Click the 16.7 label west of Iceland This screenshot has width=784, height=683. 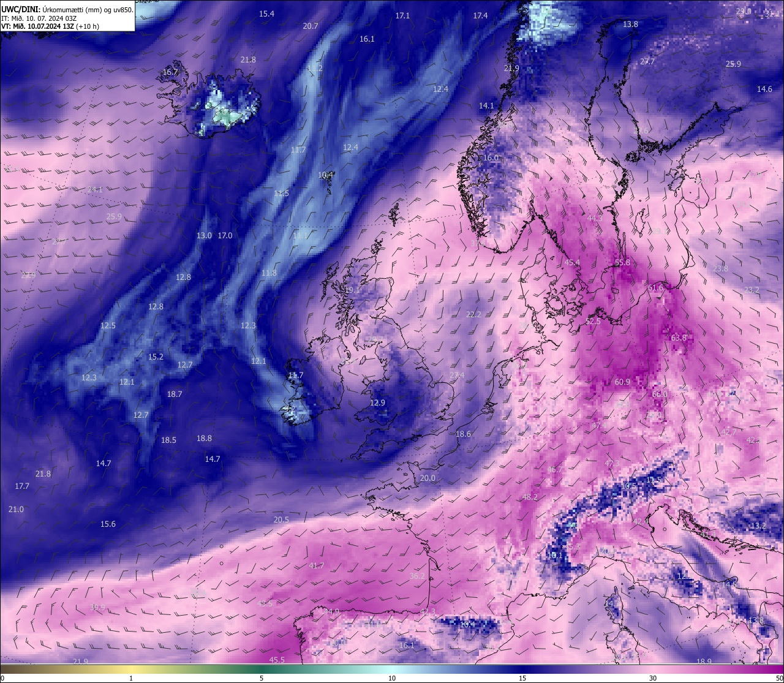[170, 72]
